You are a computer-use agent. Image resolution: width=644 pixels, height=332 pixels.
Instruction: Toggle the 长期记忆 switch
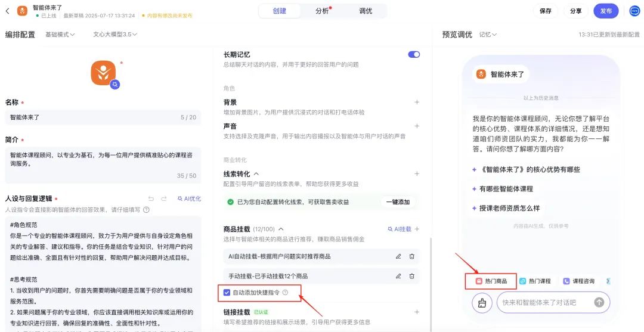coord(414,55)
